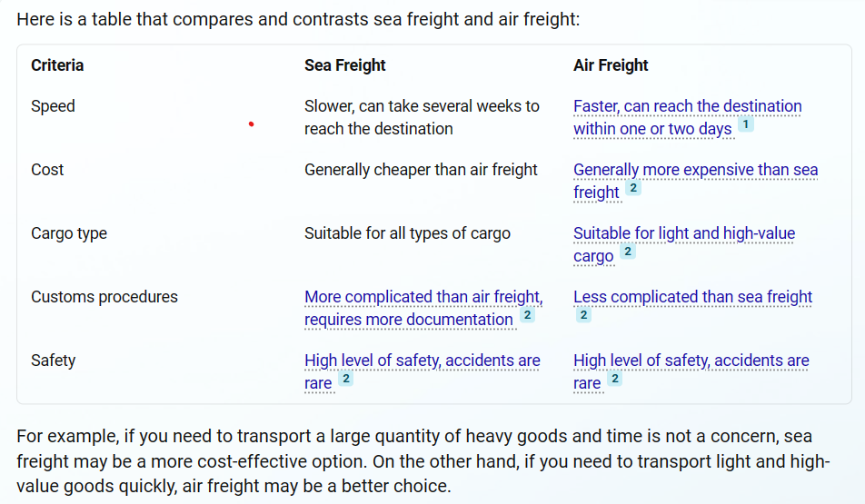Open 'Faster, can reach the destination' link
Image resolution: width=865 pixels, height=504 pixels.
point(687,106)
